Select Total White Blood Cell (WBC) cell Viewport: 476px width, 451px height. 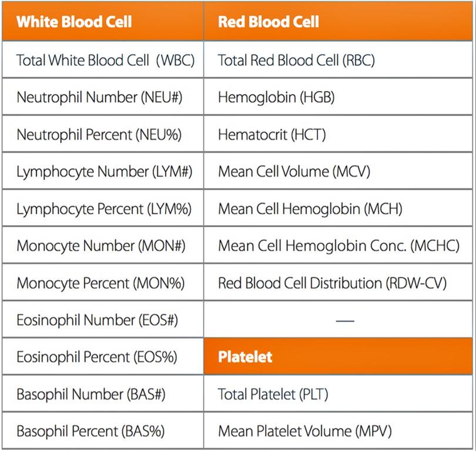(x=105, y=60)
